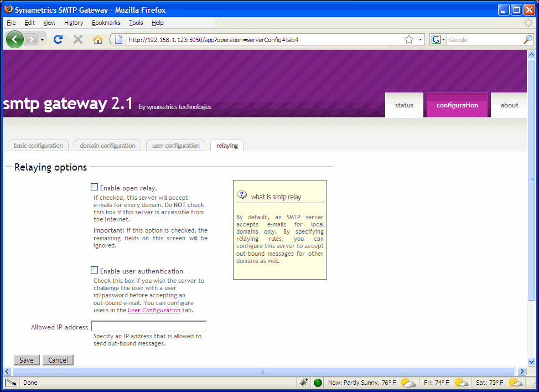Click the green circle status bar icon
Image resolution: width=539 pixels, height=392 pixels.
318,383
